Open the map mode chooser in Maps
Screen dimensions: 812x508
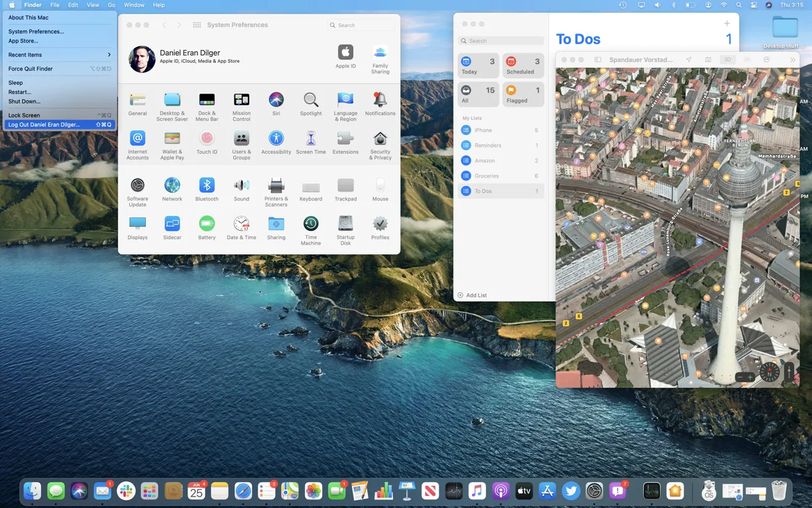click(708, 60)
